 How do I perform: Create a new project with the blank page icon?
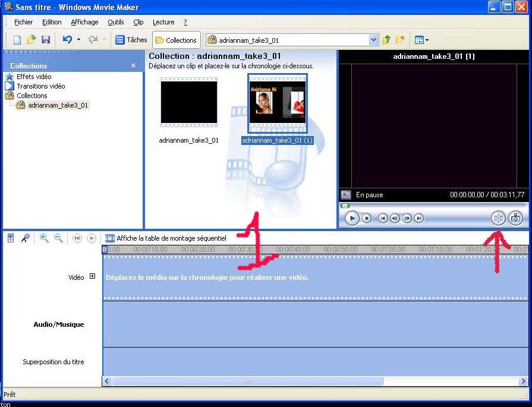point(17,40)
